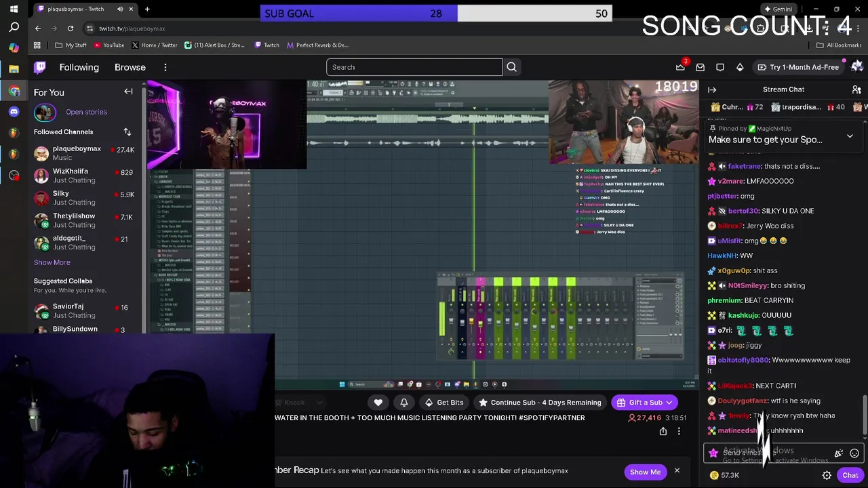This screenshot has height=488, width=868.
Task: Expand the pinned chat message
Action: 850,136
